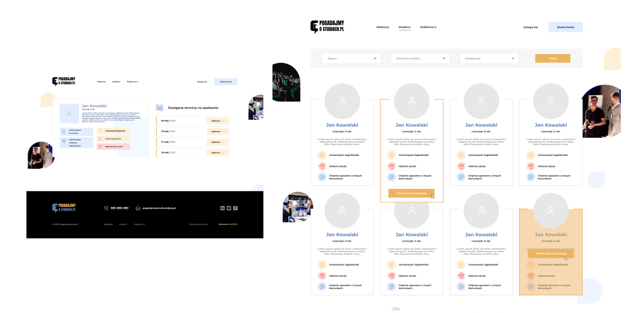
Task: Click the phone icon beside 991-991-991
Action: pos(106,208)
